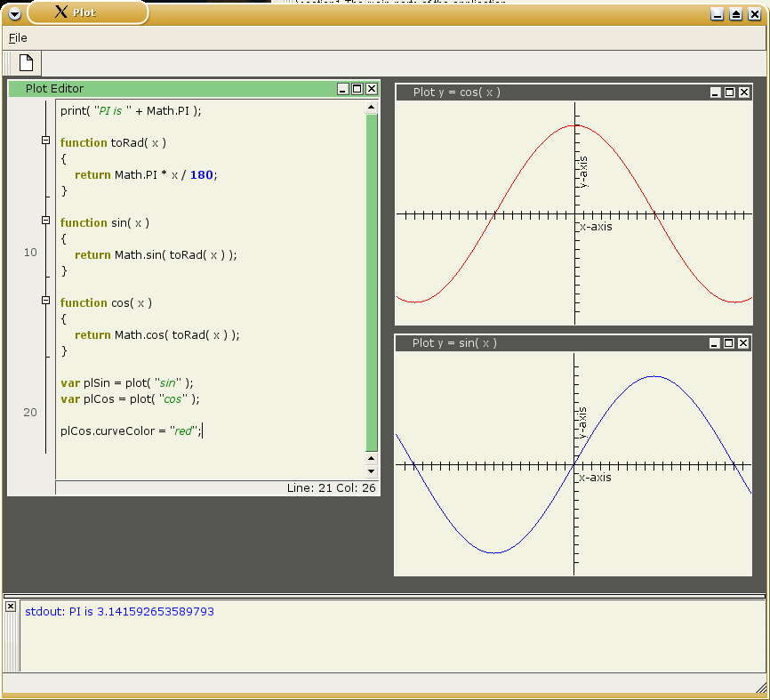Close the Plot y = sin( x ) window
The width and height of the screenshot is (770, 700).
tap(743, 343)
